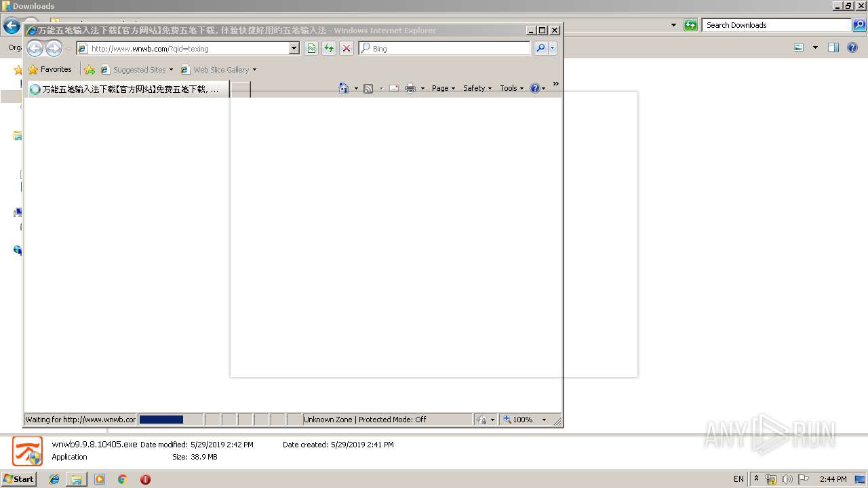Change the view icon in Downloads
The height and width of the screenshot is (488, 868).
(x=799, y=47)
